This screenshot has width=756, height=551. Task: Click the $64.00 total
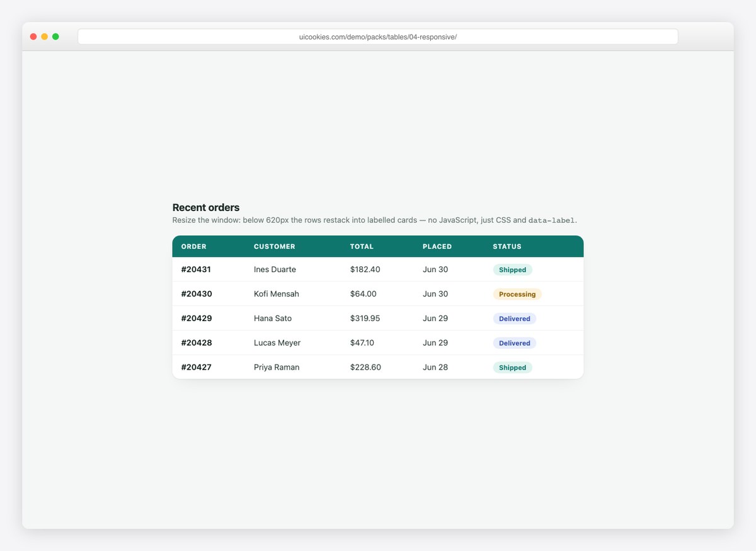pos(364,294)
